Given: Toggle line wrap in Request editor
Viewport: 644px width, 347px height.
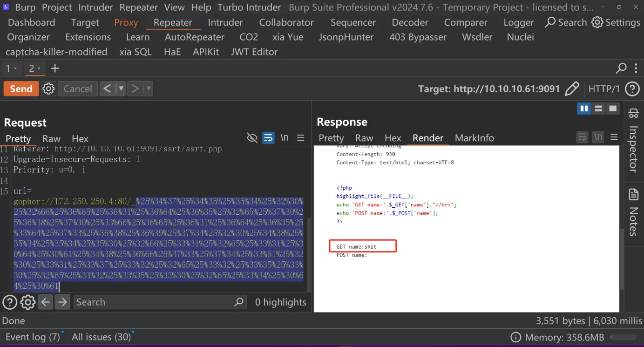Looking at the screenshot, I should coord(268,137).
